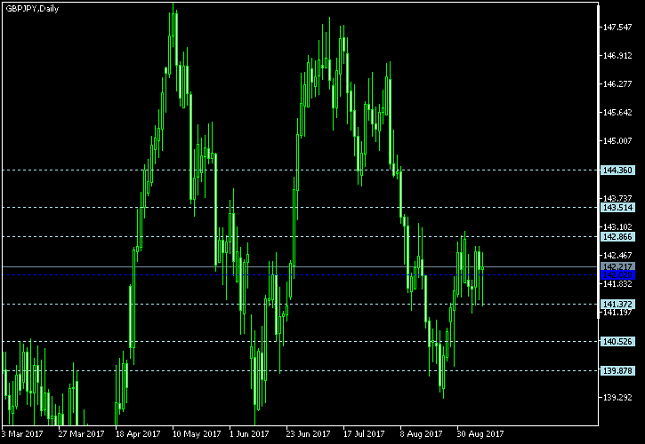
Task: Click the 23 Jun 2017 date label
Action: [308, 434]
